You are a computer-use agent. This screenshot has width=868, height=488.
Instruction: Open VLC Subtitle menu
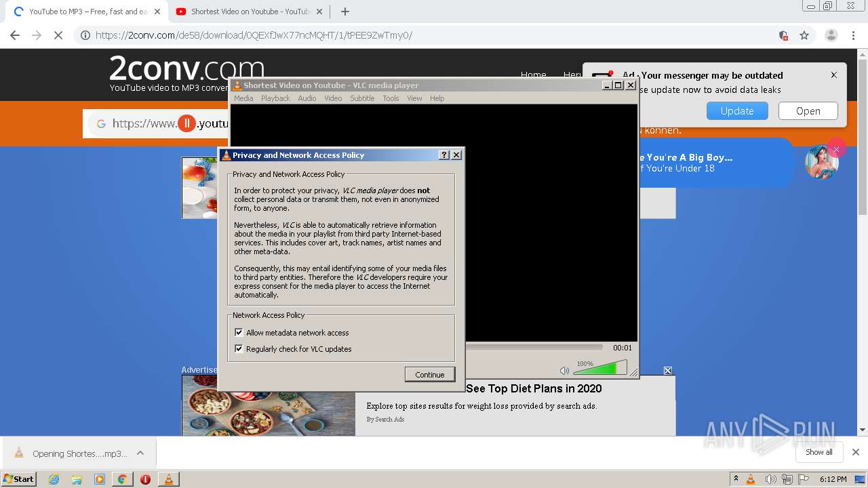point(362,98)
